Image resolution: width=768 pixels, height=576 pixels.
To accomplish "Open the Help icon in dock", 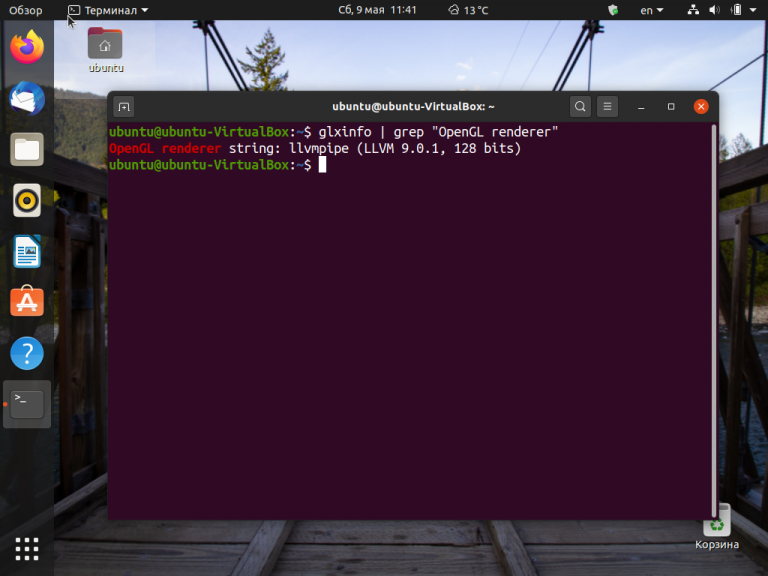I will pyautogui.click(x=27, y=353).
